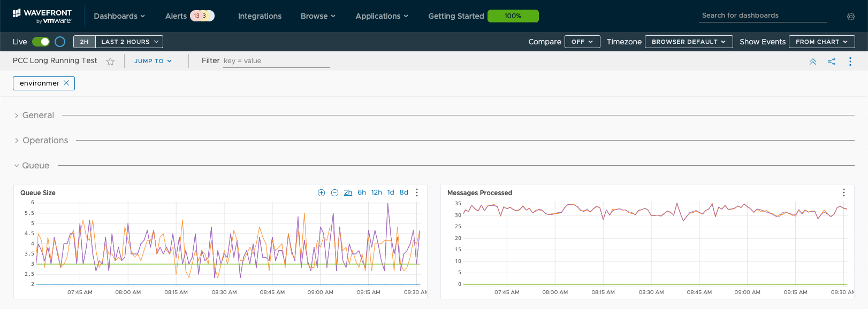Open dashboard kebab menu in title bar
868x309 pixels.
850,61
